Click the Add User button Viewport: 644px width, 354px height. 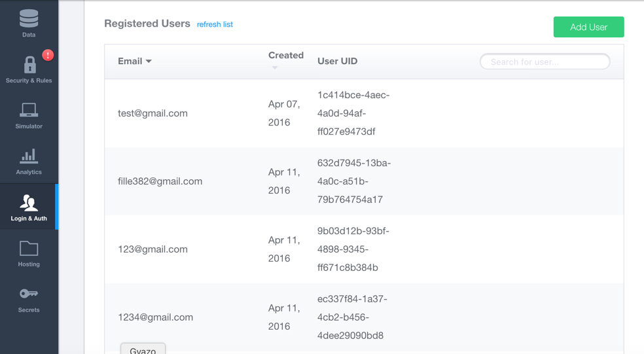click(x=588, y=27)
